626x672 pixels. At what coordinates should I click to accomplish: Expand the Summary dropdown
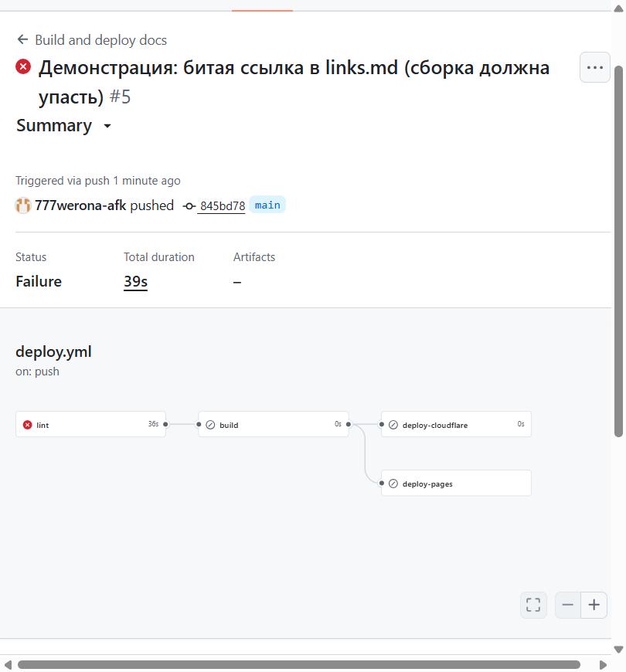64,126
